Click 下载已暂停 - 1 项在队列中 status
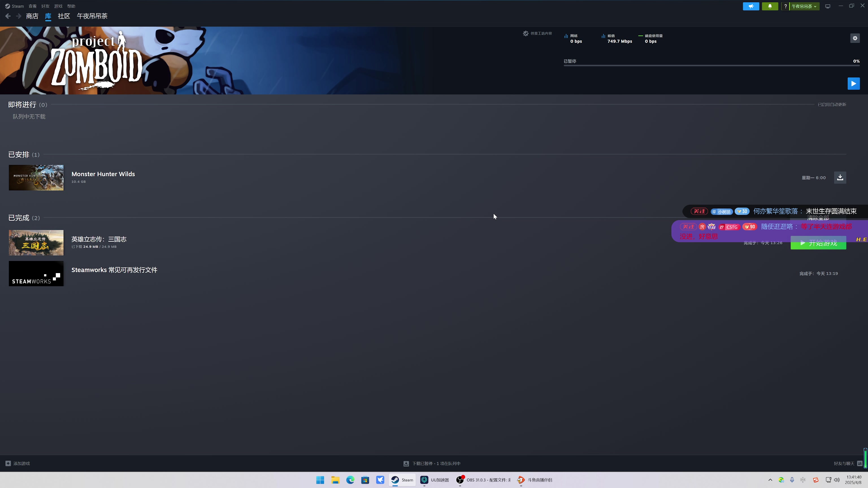 point(432,463)
